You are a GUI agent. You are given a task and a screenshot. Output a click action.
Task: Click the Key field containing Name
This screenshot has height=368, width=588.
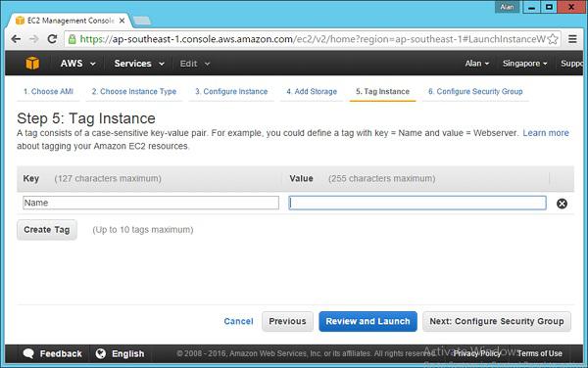(x=151, y=203)
